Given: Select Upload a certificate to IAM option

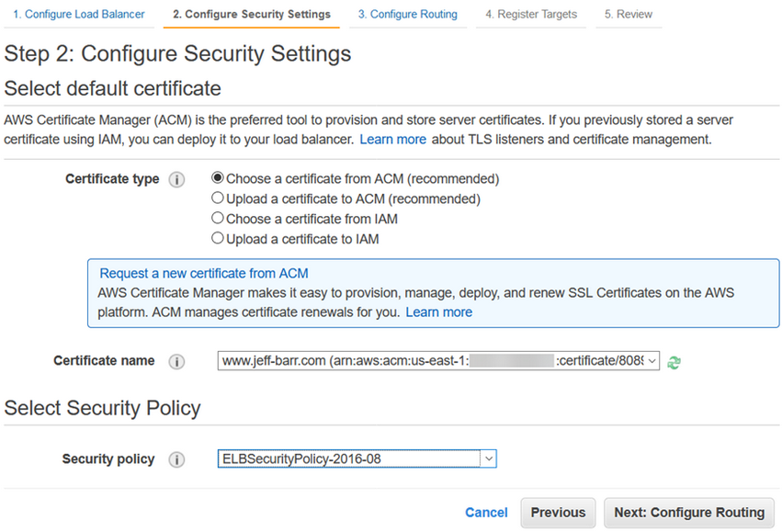Looking at the screenshot, I should (218, 239).
